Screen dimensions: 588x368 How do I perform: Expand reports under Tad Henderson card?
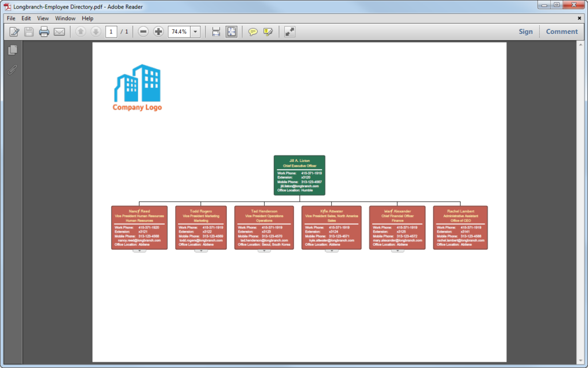point(264,251)
